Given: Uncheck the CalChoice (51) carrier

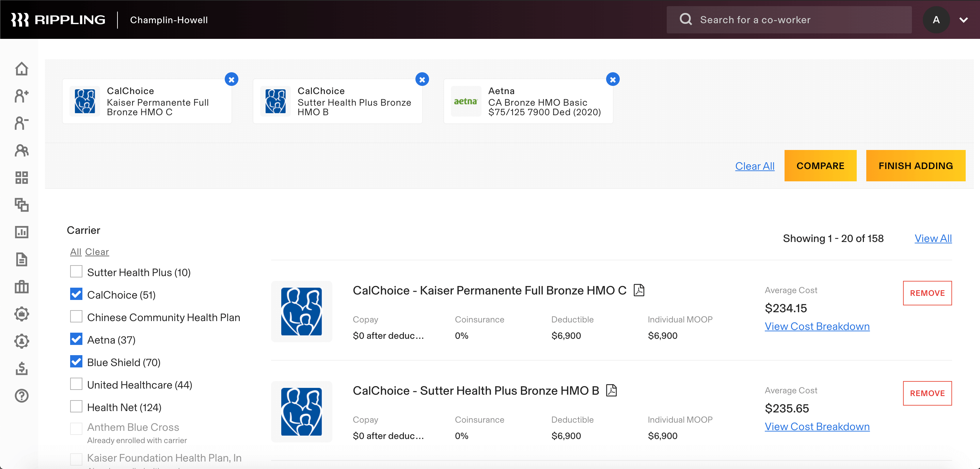Looking at the screenshot, I should (x=76, y=294).
